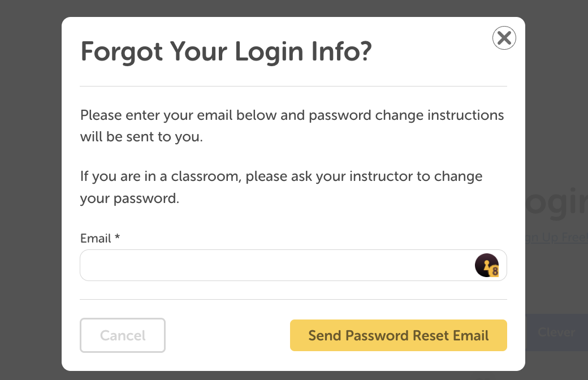Click the dimmed Clever button behind dialog

[x=556, y=332]
